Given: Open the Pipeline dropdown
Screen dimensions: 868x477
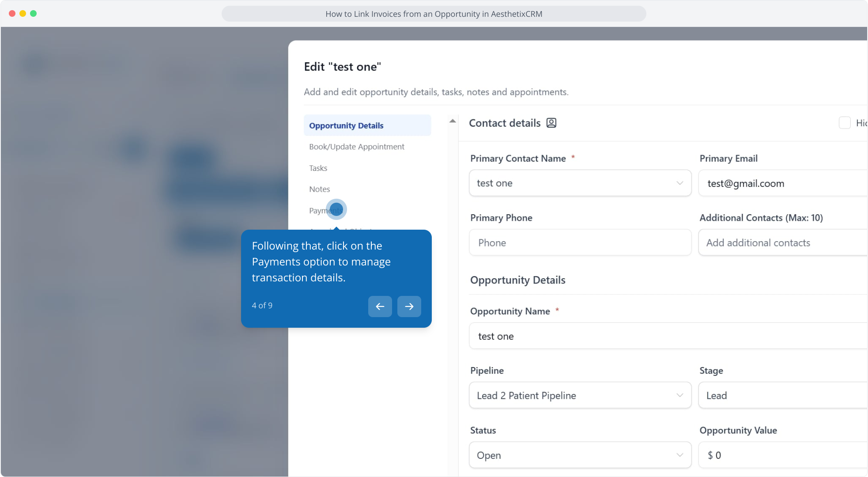Looking at the screenshot, I should click(580, 396).
